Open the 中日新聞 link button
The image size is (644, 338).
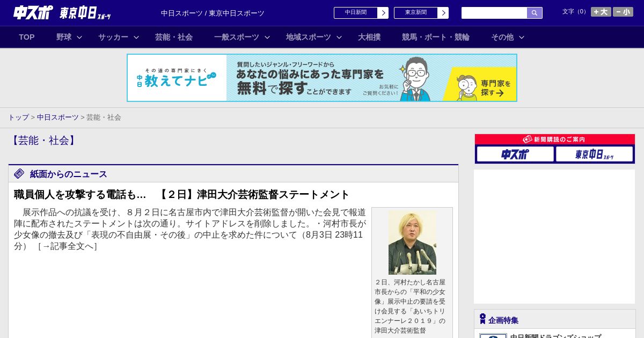(356, 13)
